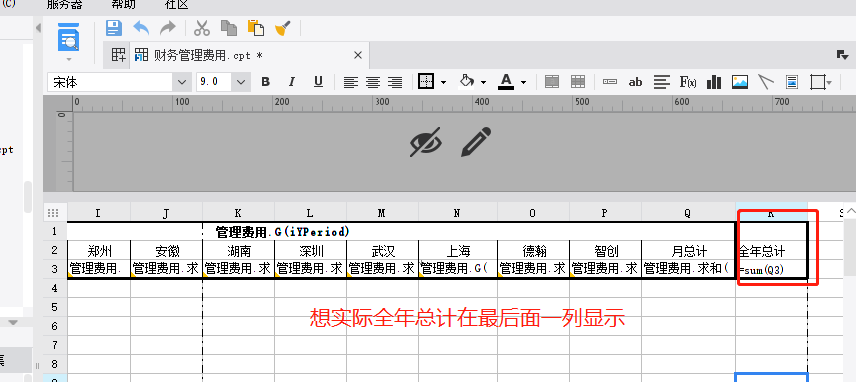The width and height of the screenshot is (856, 382).
Task: Click the report preview icon
Action: coord(69,37)
